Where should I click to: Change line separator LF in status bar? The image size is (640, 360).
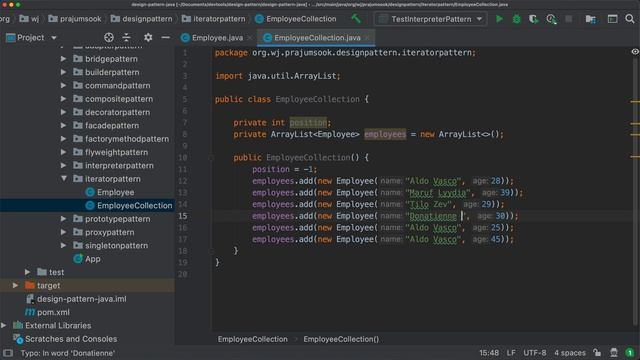coord(511,353)
